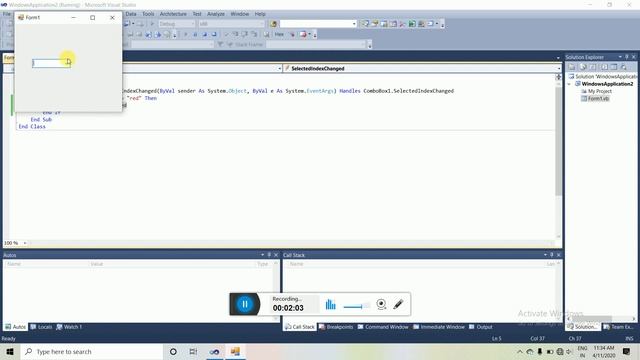
Task: Click the Solution Explorer Properties icon
Action: pos(572,67)
